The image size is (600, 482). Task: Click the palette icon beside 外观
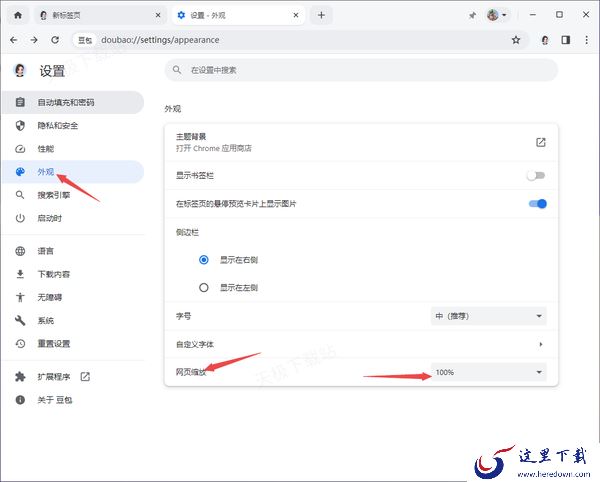(20, 172)
